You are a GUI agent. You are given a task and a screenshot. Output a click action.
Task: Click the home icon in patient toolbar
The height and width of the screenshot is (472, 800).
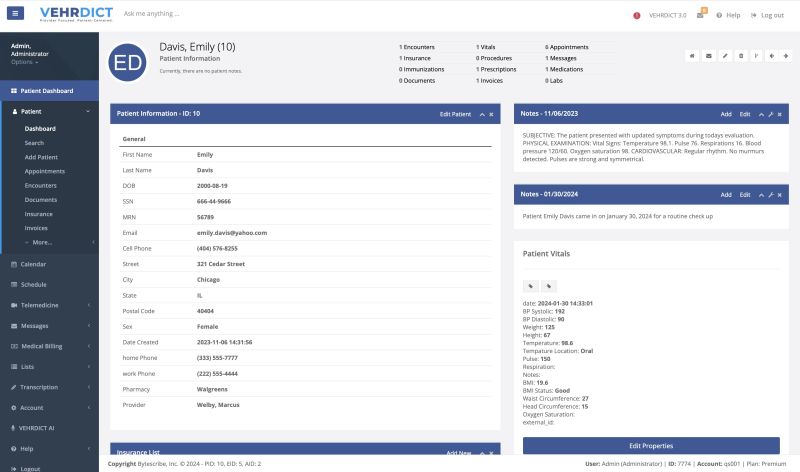pyautogui.click(x=692, y=56)
